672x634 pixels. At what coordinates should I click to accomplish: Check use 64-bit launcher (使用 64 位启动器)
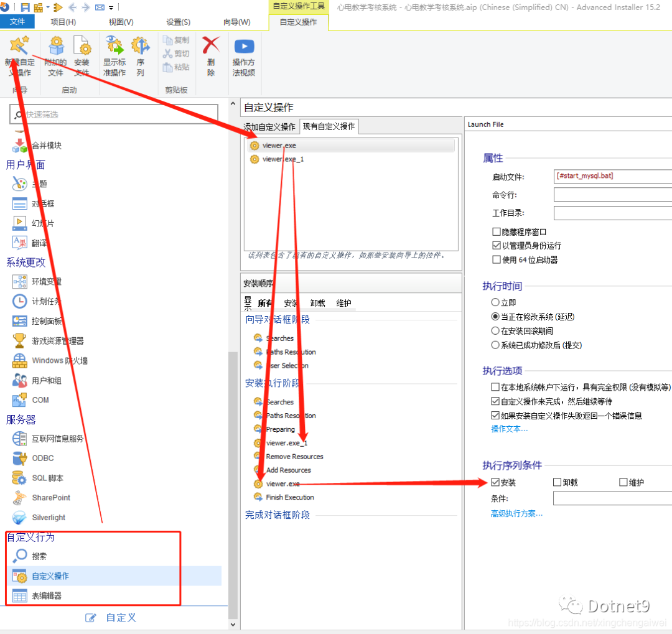click(497, 260)
